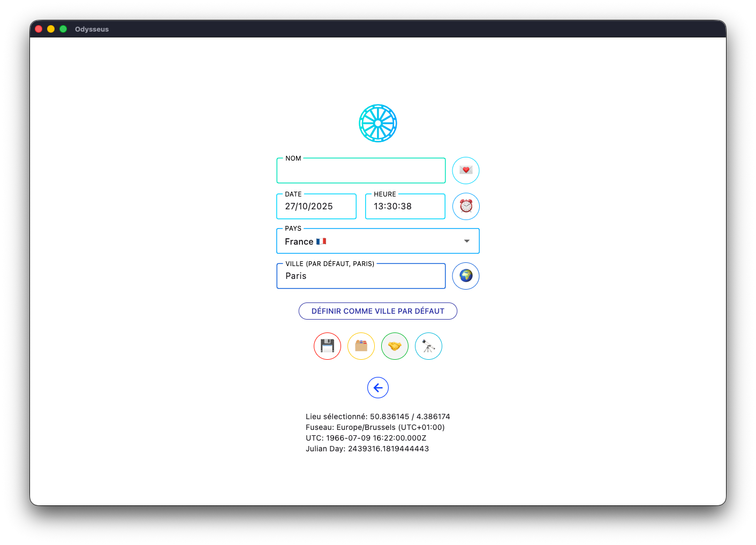Click the VILLE field containing Paris
This screenshot has height=545, width=756.
[361, 276]
